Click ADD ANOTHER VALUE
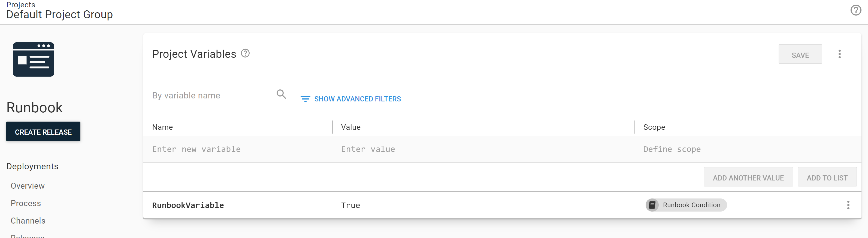The height and width of the screenshot is (238, 868). point(748,177)
